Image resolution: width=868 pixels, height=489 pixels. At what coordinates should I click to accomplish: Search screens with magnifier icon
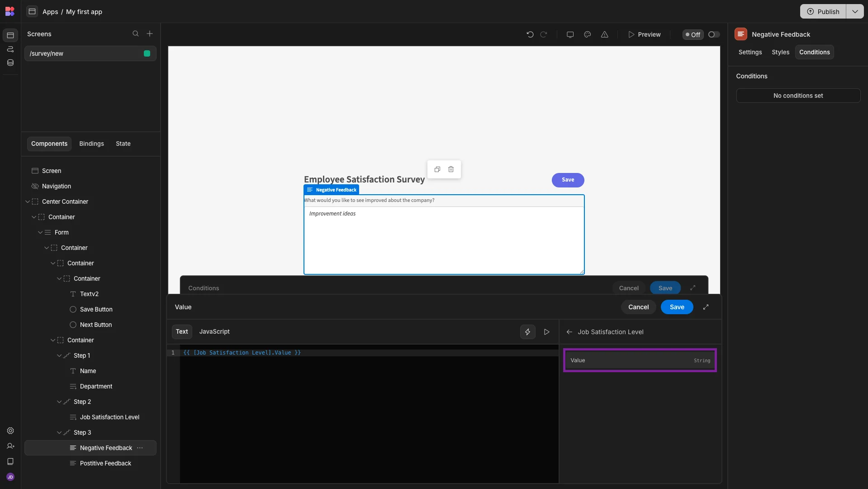pos(135,34)
